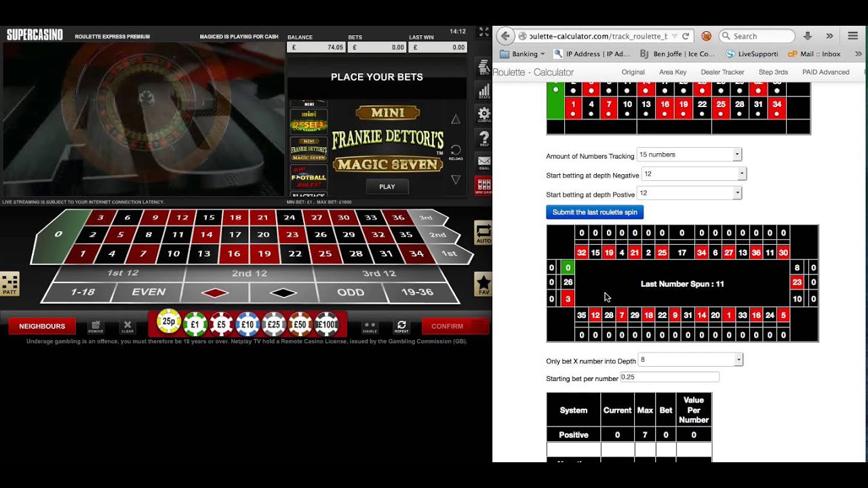Open Start betting at depth Negative dropdown
Screen dimensions: 868x488
(694, 174)
